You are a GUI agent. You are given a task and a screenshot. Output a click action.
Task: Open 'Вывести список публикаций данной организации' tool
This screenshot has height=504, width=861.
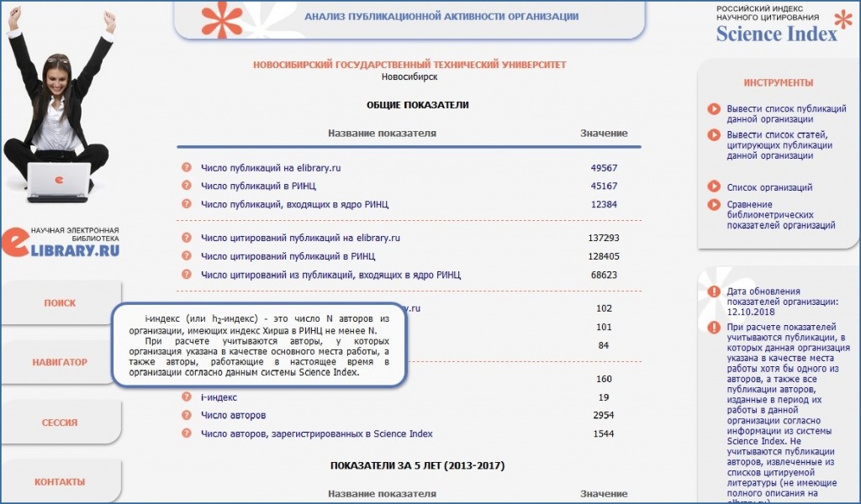pos(786,113)
